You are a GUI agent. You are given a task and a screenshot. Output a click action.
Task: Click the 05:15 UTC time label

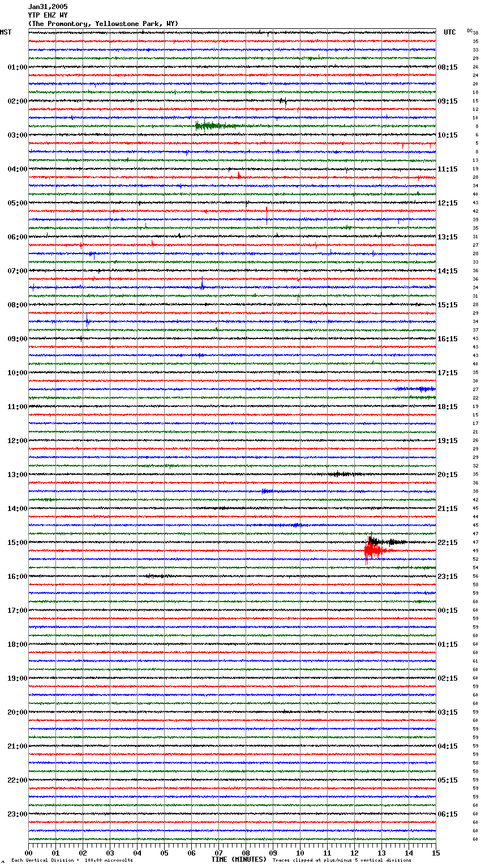tap(448, 780)
